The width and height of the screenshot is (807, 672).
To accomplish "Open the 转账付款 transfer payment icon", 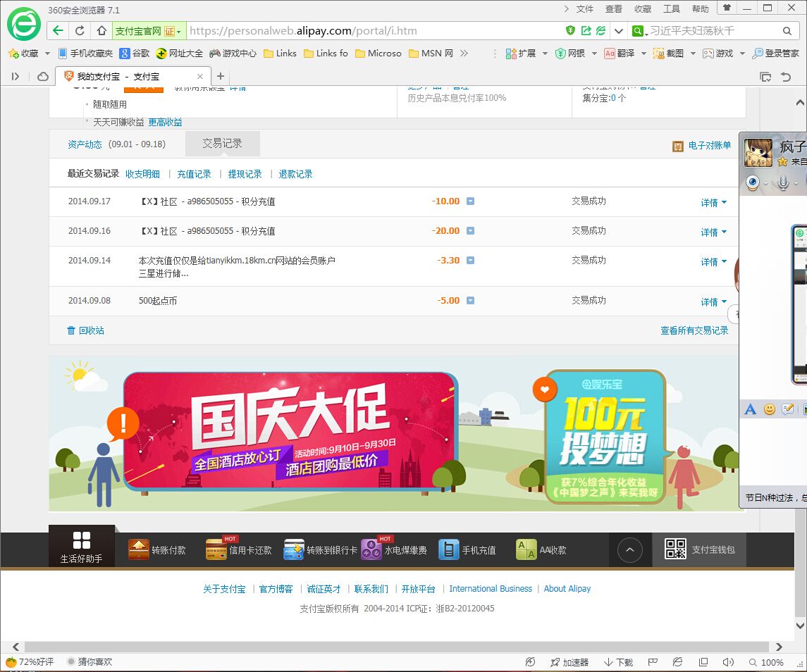I will coord(139,549).
